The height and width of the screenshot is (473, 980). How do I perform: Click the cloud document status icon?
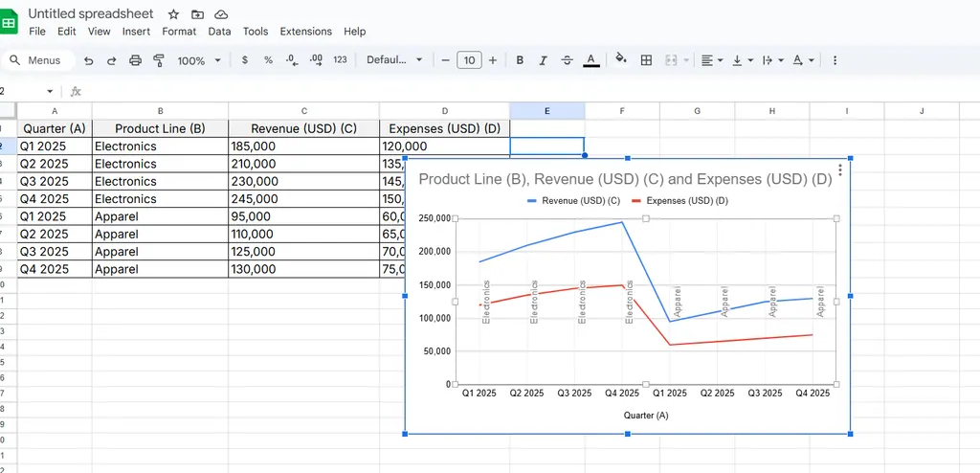(x=221, y=14)
